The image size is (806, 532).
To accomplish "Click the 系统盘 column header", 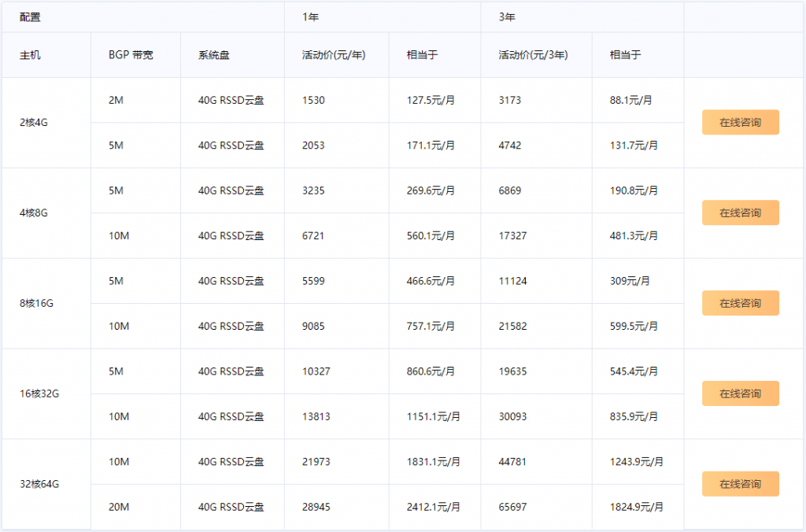I will (x=232, y=55).
